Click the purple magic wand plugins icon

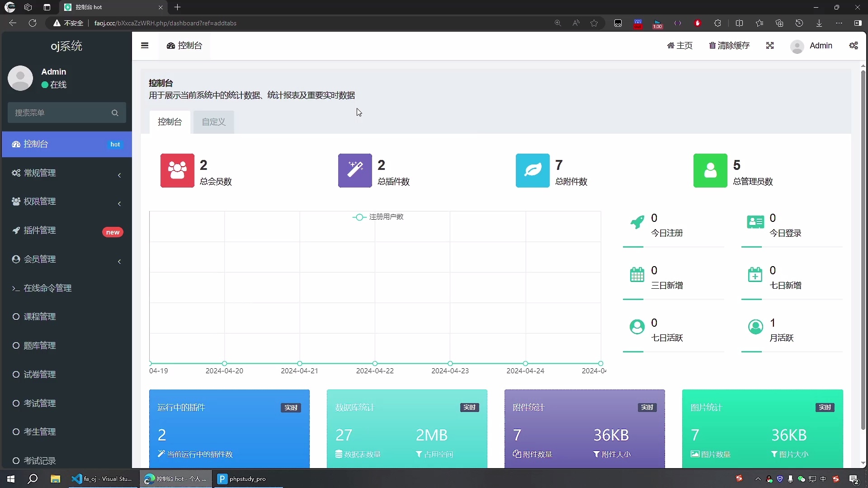[355, 170]
